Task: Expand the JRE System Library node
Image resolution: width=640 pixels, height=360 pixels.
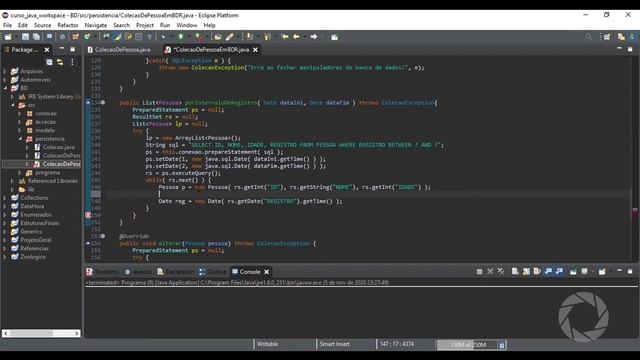Action: [x=13, y=96]
